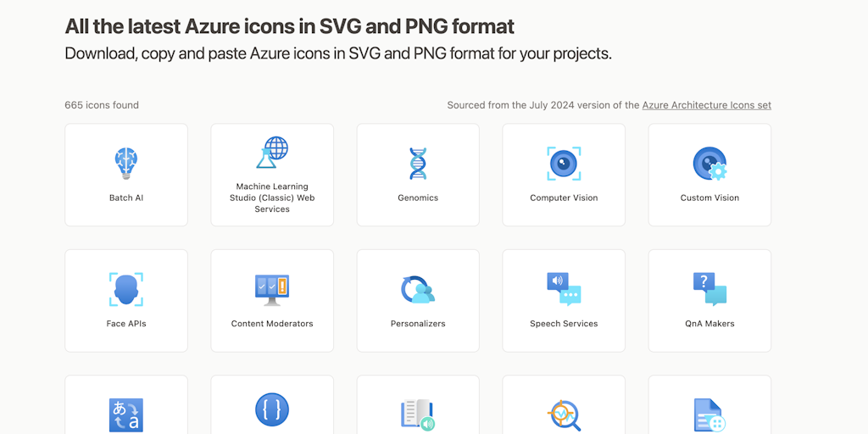The width and height of the screenshot is (868, 434).
Task: Select the Machine Learning Studio flask-globe icon
Action: click(x=272, y=153)
